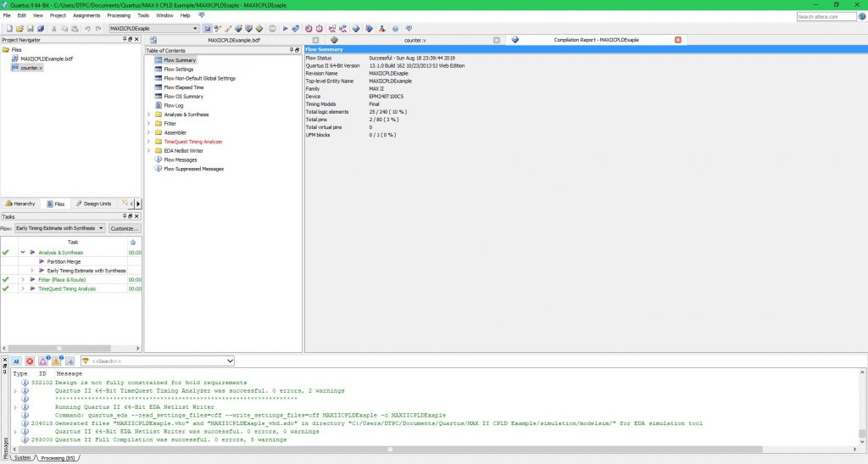Screen dimensions: 868x464
Task: Click the second red clock toolbar icon
Action: pyautogui.click(x=320, y=29)
